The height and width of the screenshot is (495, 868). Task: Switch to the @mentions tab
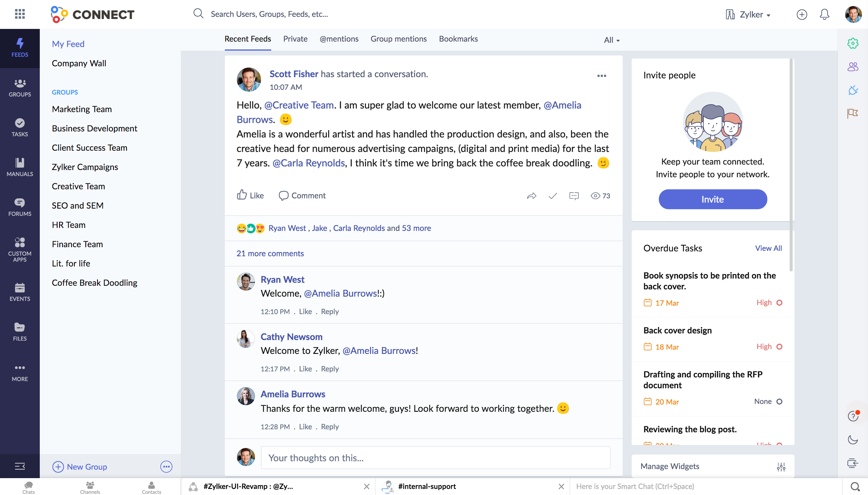[339, 39]
